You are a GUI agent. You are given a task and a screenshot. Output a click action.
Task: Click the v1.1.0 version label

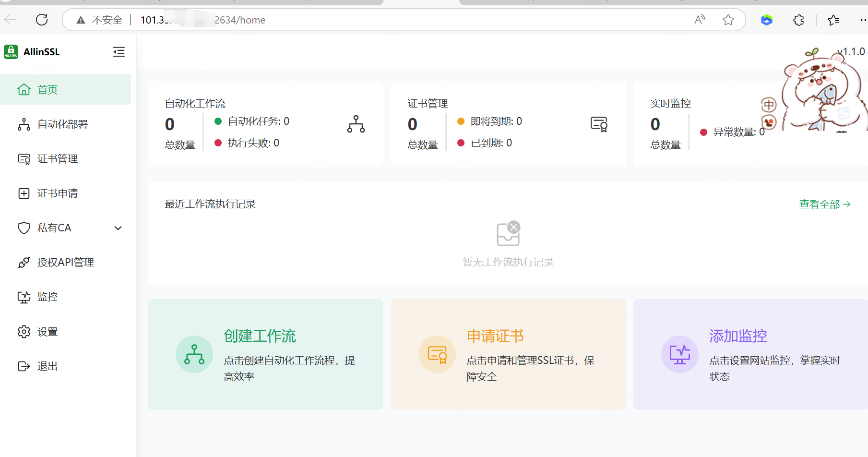[x=851, y=51]
